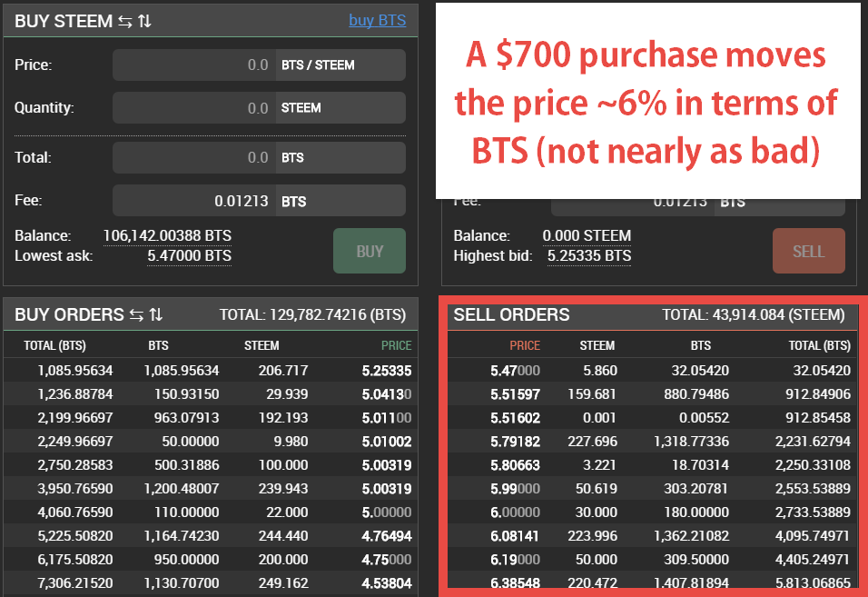This screenshot has width=868, height=597.
Task: Select the buy order priced 5.04130
Action: click(211, 394)
